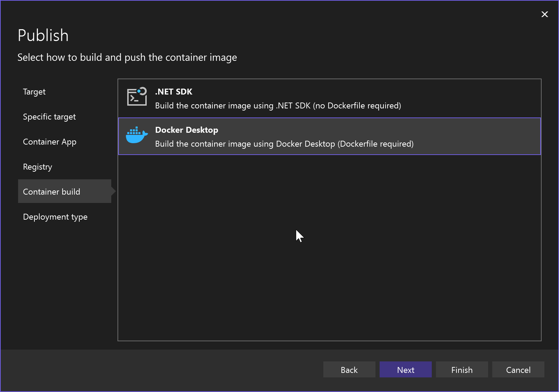This screenshot has height=392, width=559.
Task: Close the Publish dialog
Action: pos(544,14)
